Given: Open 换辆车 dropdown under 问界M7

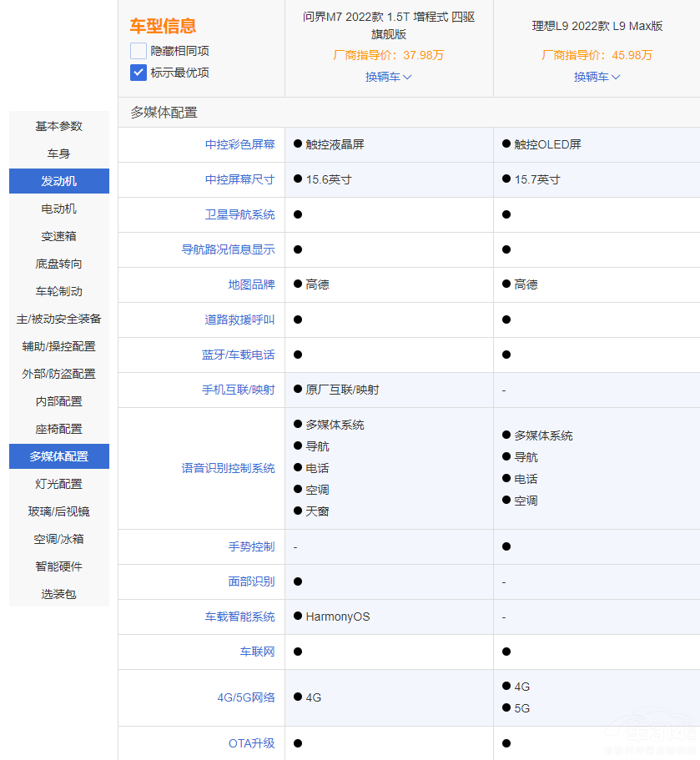Looking at the screenshot, I should tap(387, 77).
